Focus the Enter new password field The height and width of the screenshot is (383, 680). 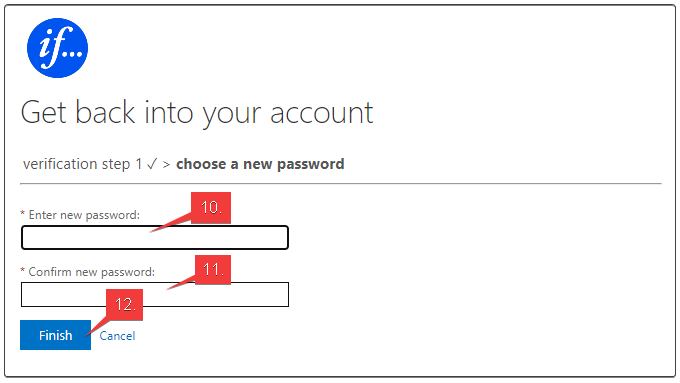155,238
